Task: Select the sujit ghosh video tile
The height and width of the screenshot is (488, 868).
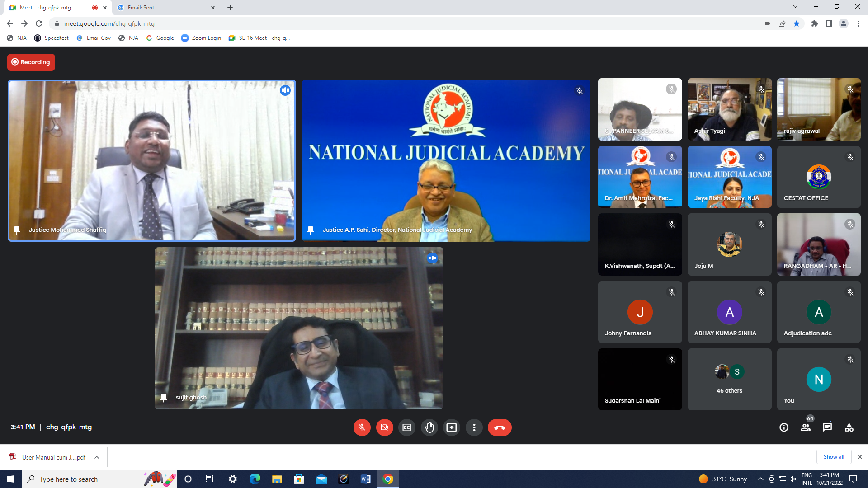Action: click(x=299, y=328)
